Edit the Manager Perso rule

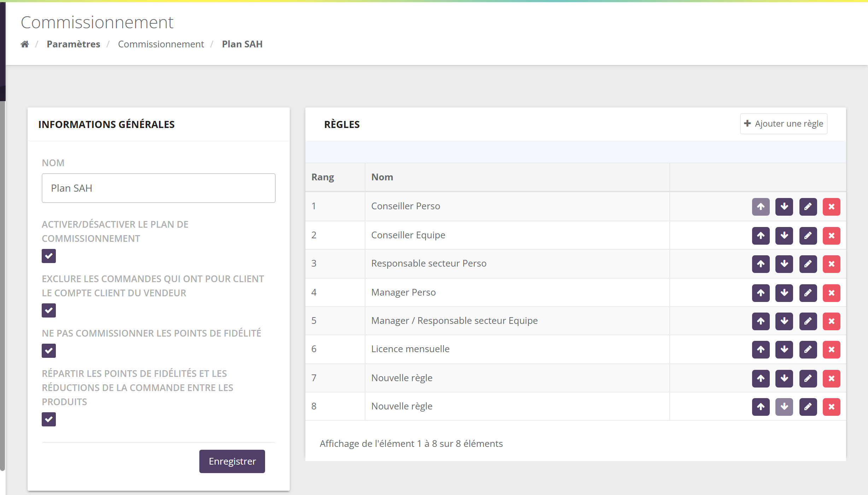808,293
